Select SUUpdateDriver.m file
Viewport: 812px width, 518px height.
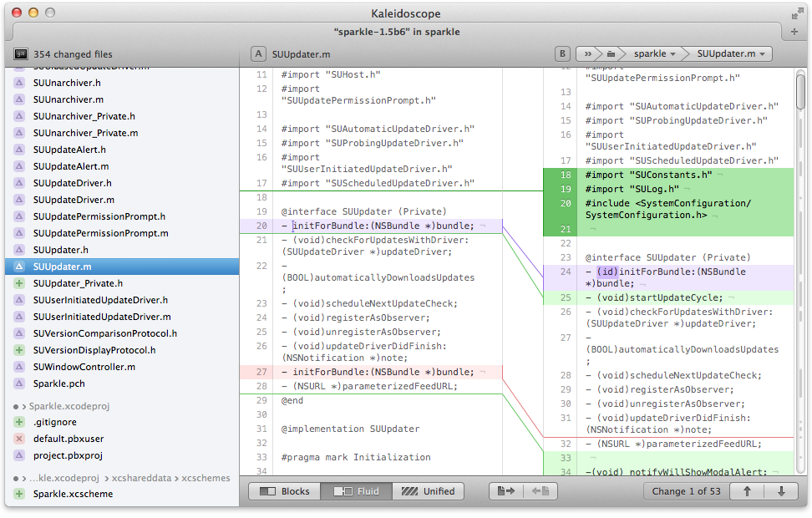pyautogui.click(x=122, y=200)
